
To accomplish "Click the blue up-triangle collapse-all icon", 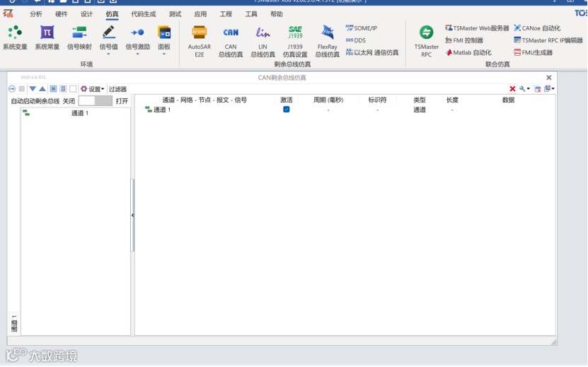I will (x=42, y=89).
